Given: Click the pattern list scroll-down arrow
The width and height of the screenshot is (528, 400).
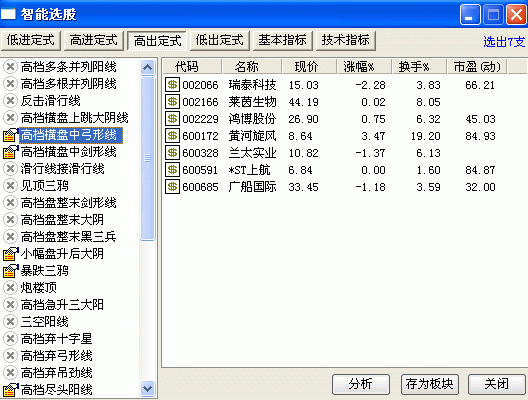Looking at the screenshot, I should coord(147,389).
